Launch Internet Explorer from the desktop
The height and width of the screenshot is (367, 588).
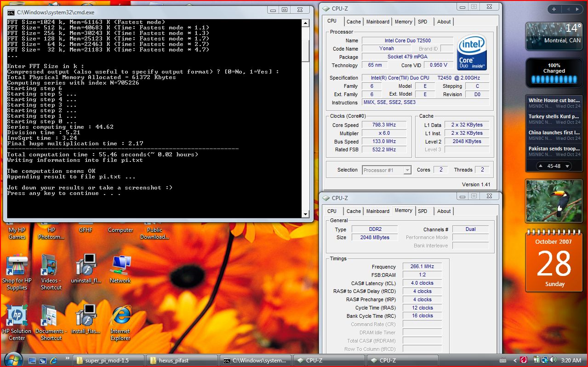tap(120, 323)
